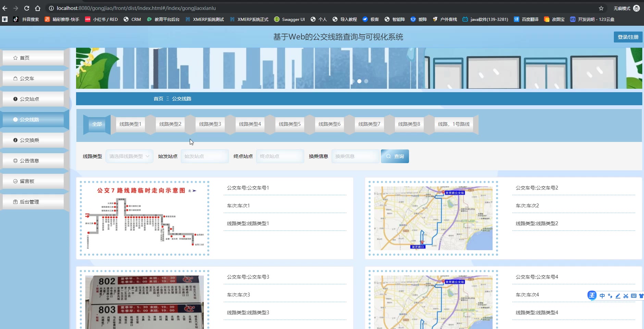Image resolution: width=644 pixels, height=329 pixels.
Task: Open the 公交车号4 map thumbnail
Action: [433, 302]
